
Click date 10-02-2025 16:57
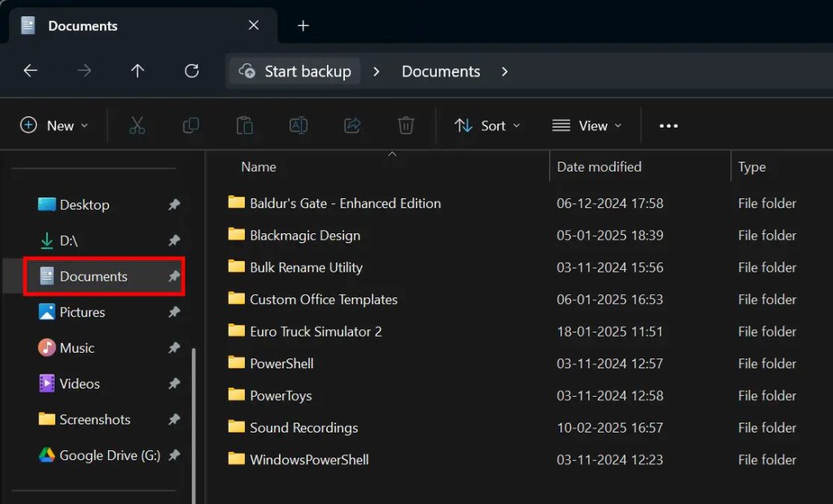coord(610,428)
